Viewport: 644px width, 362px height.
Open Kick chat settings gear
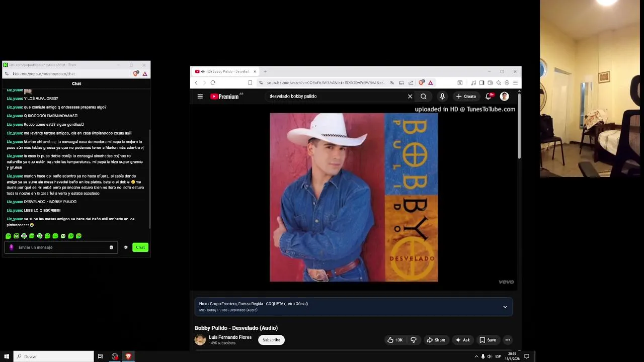126,247
